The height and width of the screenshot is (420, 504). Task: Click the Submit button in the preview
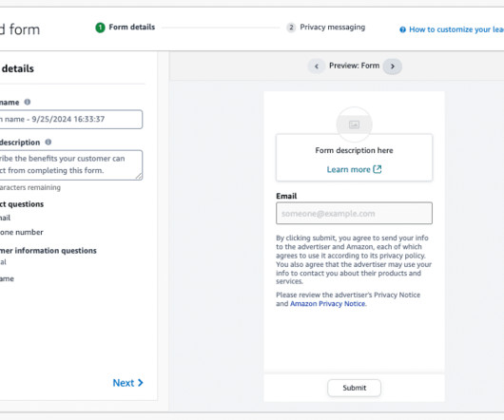pyautogui.click(x=354, y=388)
